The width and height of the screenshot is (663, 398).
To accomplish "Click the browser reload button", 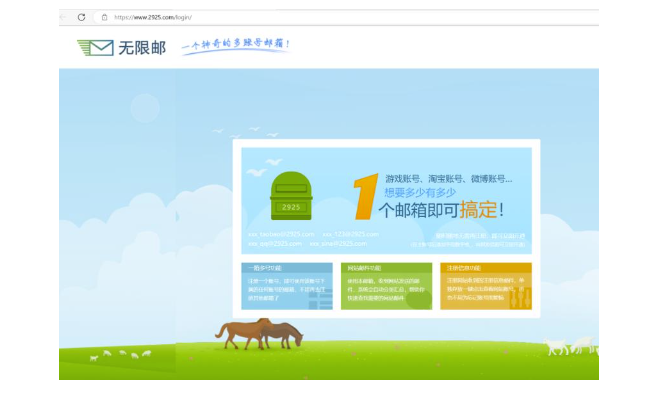I will pos(81,17).
